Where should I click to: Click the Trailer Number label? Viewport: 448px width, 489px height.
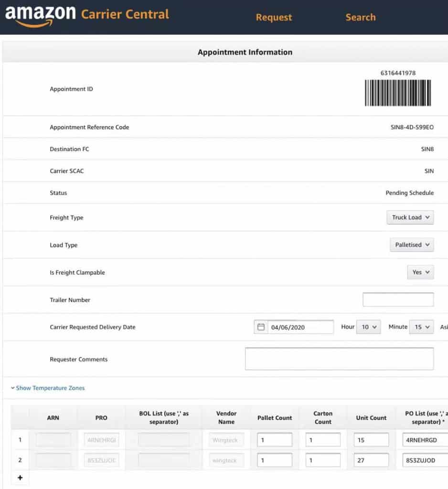(x=70, y=300)
